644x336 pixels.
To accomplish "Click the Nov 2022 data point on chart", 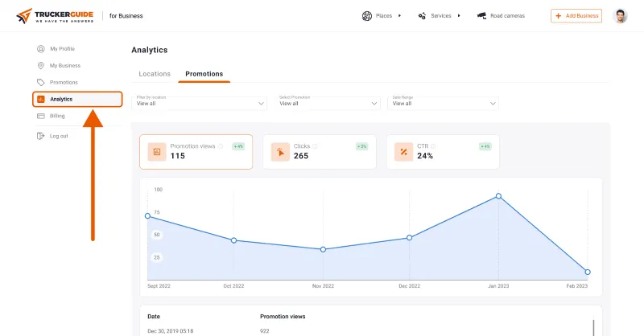I will [324, 249].
